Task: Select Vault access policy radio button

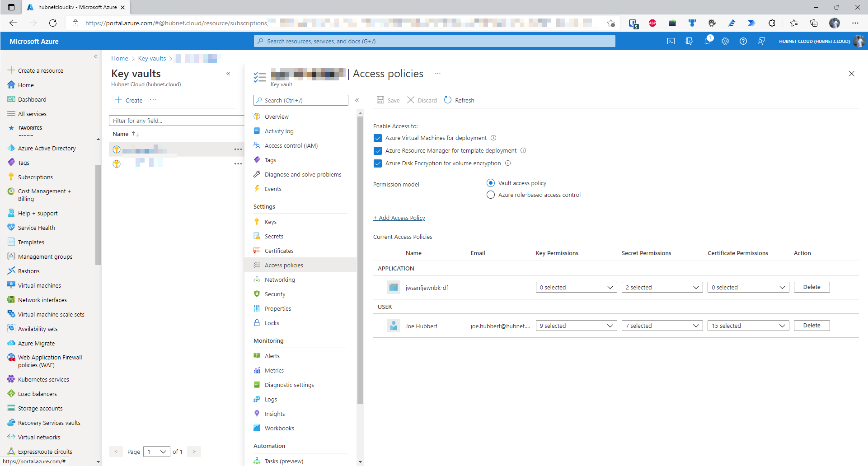Action: [x=491, y=183]
